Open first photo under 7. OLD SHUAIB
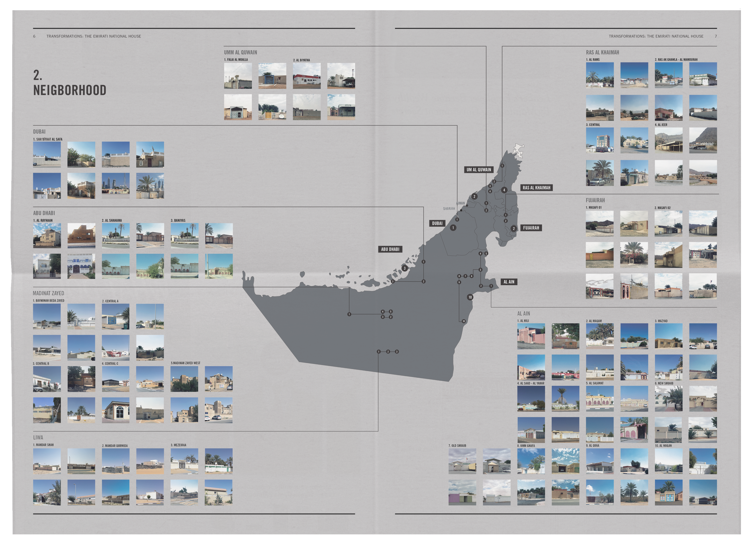756x547 pixels. [462, 461]
